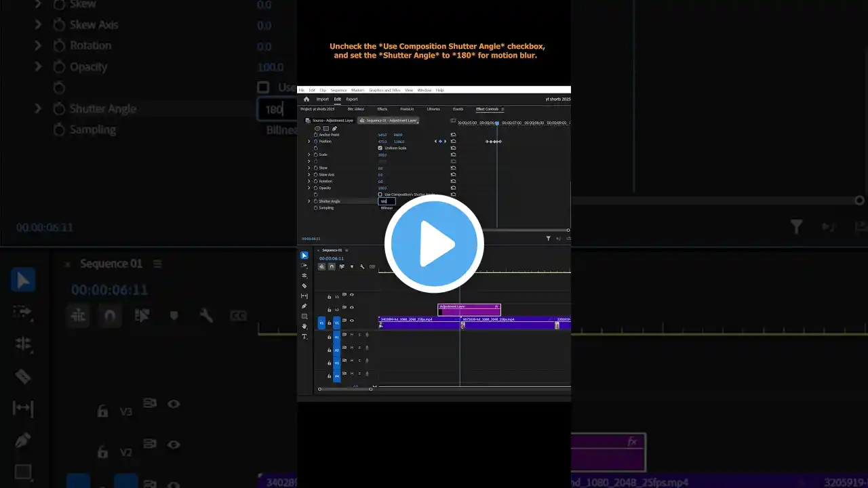Uncheck the Uniform Scale checkbox

380,148
